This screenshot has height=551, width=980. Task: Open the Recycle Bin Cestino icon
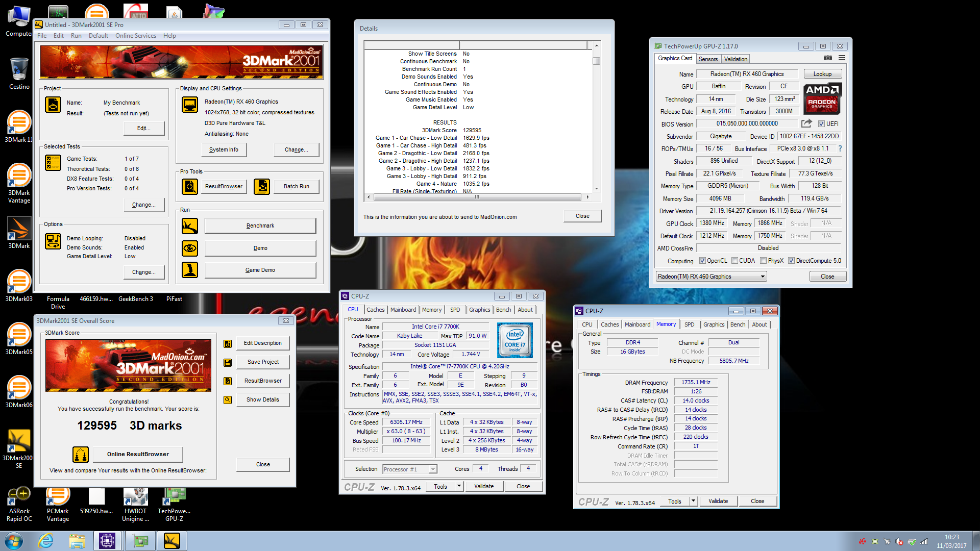[x=19, y=73]
